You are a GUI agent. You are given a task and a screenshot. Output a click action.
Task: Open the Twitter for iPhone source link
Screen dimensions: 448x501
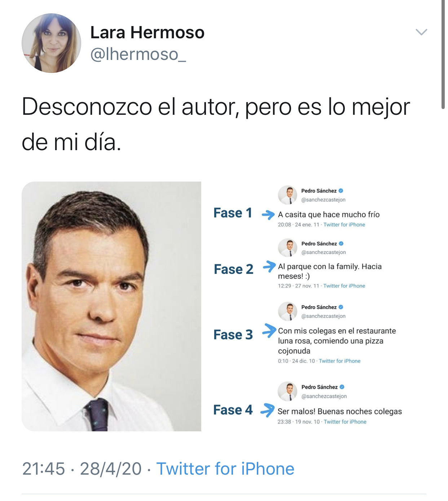point(225,469)
